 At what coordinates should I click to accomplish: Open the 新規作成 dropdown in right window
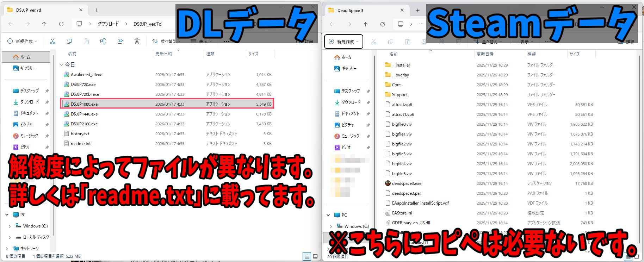343,42
